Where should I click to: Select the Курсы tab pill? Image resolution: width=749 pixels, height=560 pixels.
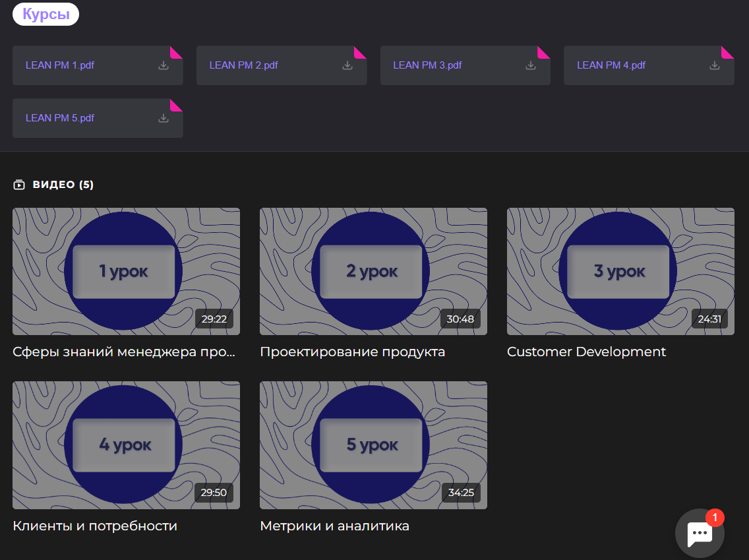(x=45, y=14)
